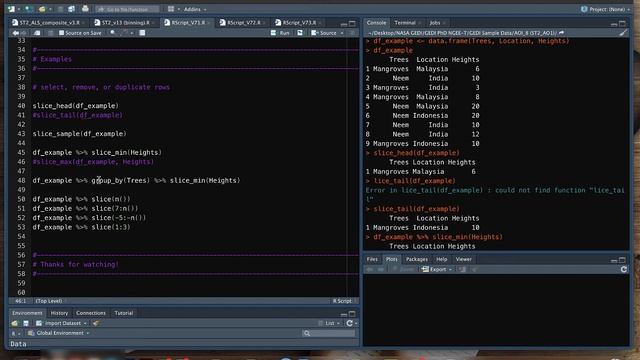The image size is (640, 360).
Task: Click the Re-run previous code icon
Action: click(x=300, y=33)
